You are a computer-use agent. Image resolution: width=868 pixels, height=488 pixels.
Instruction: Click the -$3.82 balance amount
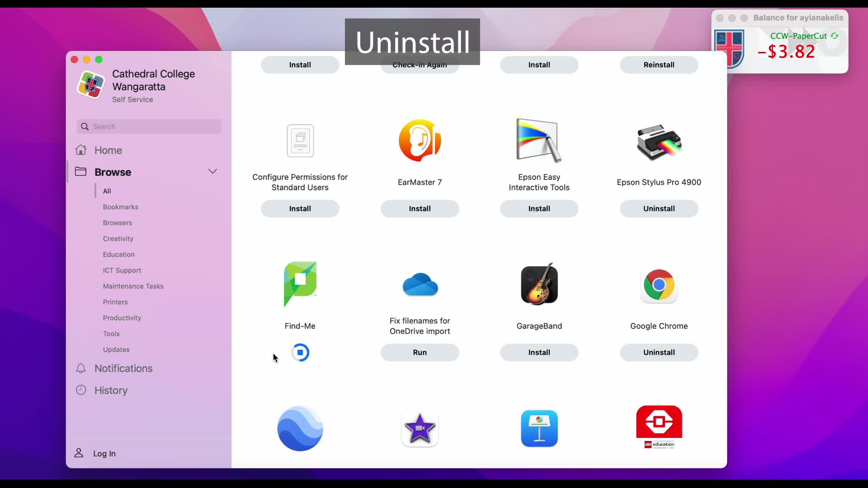coord(786,52)
